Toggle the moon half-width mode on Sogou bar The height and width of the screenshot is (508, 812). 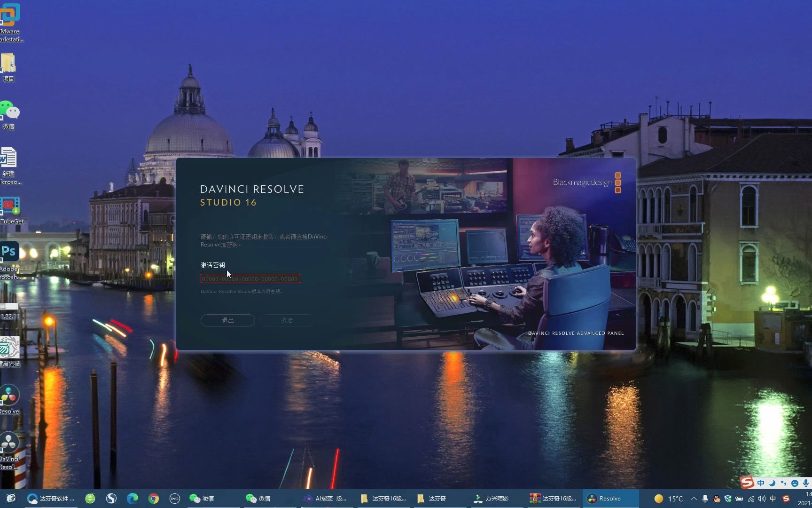(772, 483)
